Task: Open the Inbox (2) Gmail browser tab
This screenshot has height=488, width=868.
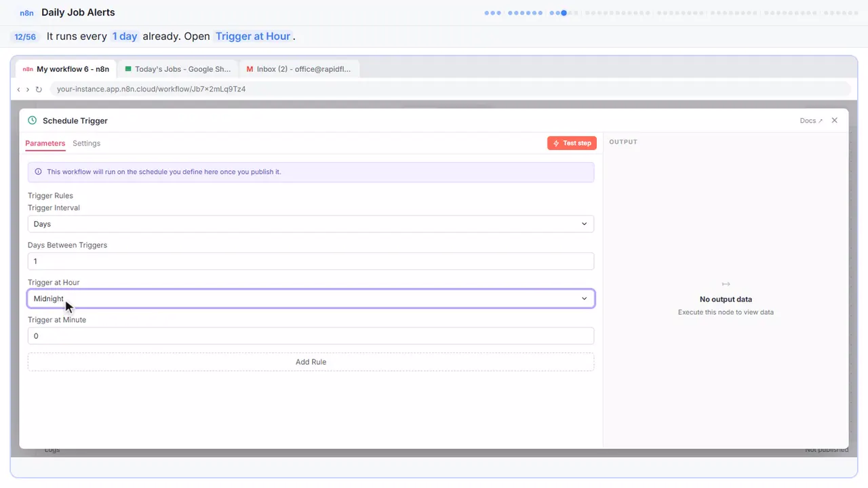Action: pyautogui.click(x=299, y=69)
